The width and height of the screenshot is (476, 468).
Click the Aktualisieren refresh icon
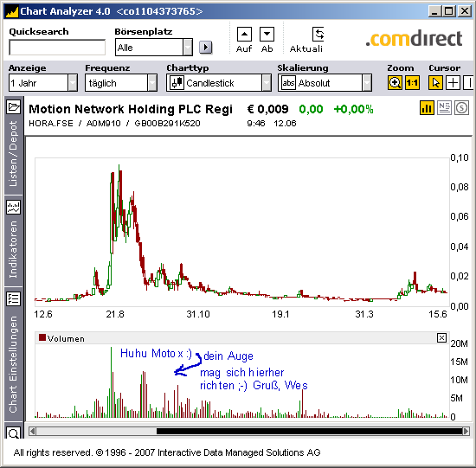318,34
